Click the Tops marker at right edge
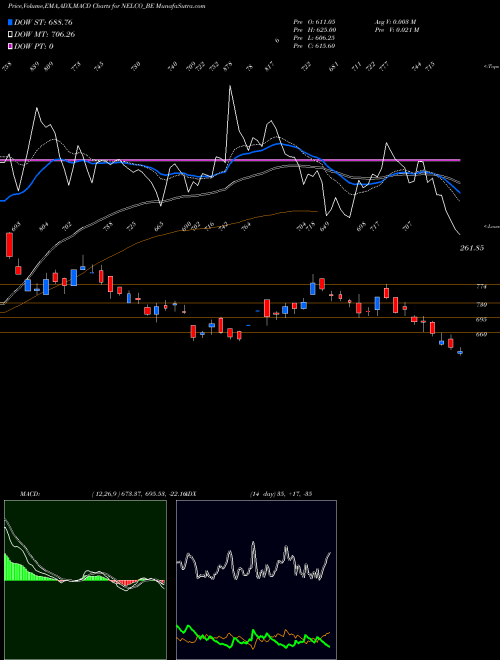This screenshot has height=660, width=500. (x=491, y=67)
